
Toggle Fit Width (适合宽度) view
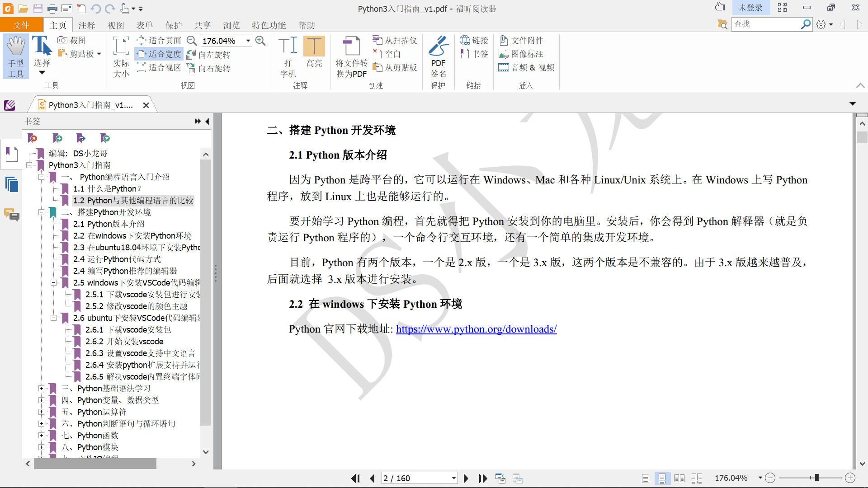click(x=159, y=54)
